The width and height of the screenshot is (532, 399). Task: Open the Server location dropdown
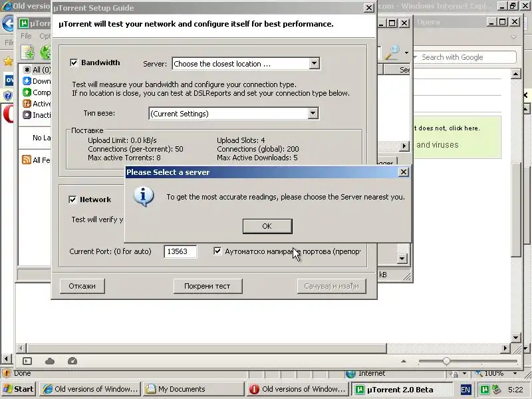click(314, 63)
